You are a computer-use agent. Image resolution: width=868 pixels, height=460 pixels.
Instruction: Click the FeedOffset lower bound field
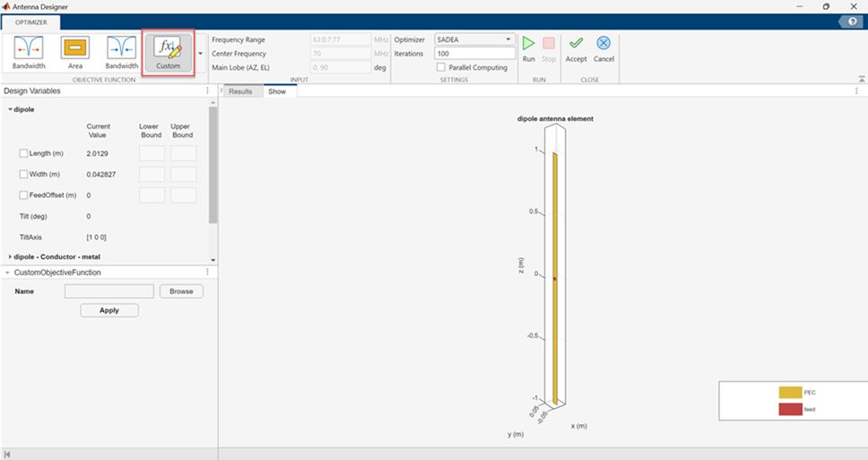[152, 195]
